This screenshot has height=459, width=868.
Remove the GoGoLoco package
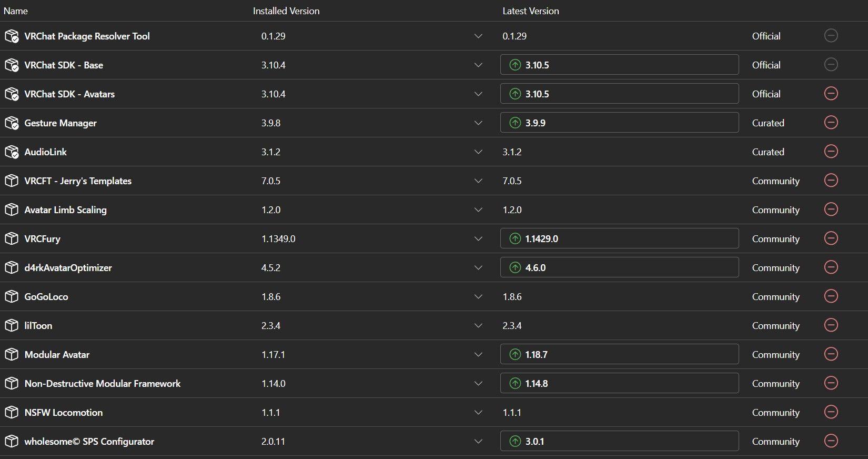(x=831, y=296)
